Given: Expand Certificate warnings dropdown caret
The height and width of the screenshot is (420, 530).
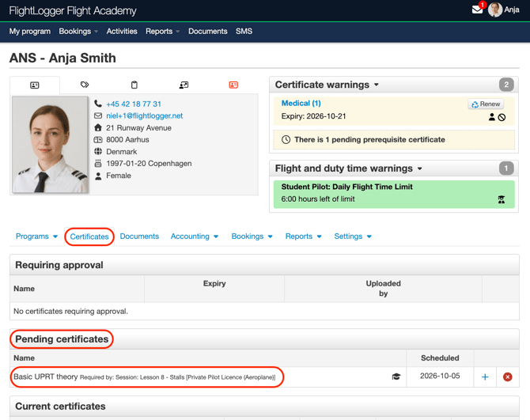Looking at the screenshot, I should 377,85.
